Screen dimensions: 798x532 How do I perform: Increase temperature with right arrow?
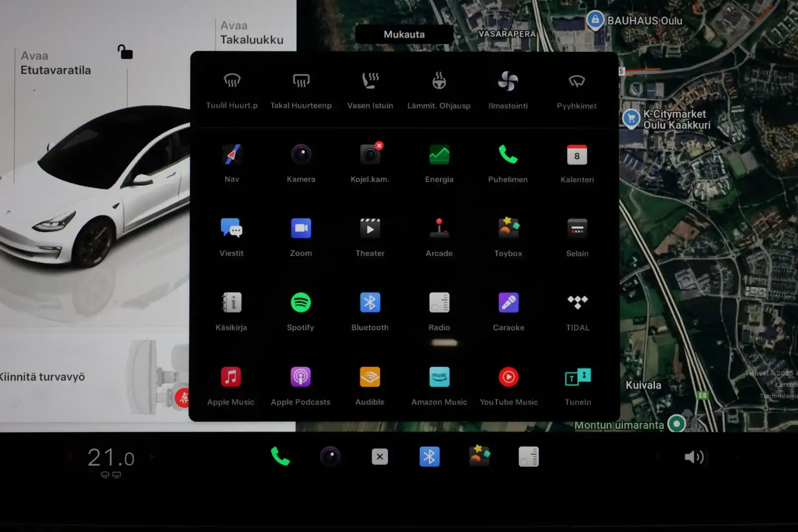(x=151, y=458)
